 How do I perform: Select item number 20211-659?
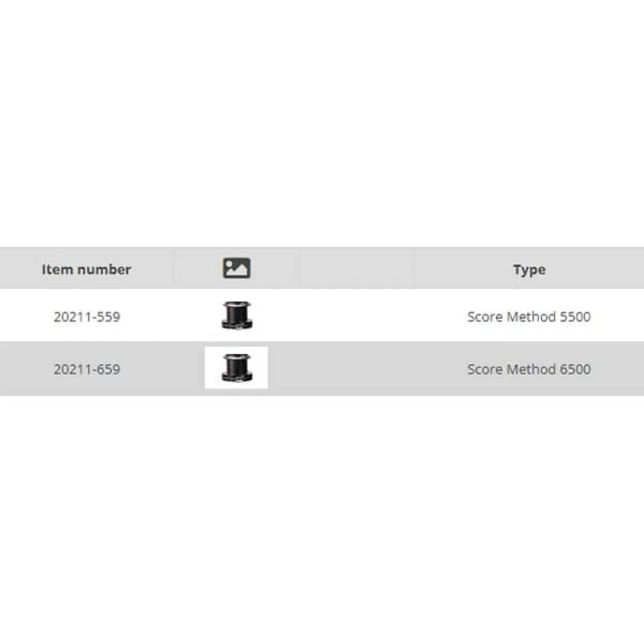(x=87, y=369)
